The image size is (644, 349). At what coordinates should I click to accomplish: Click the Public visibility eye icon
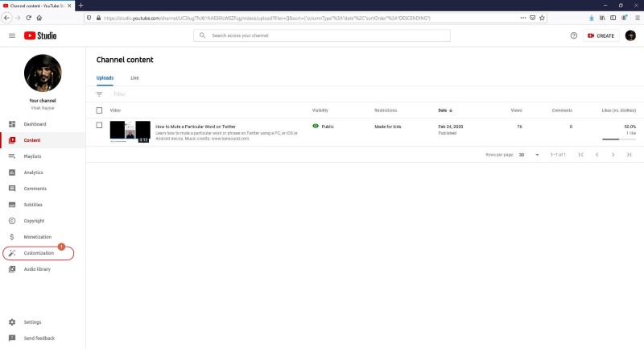pyautogui.click(x=316, y=127)
